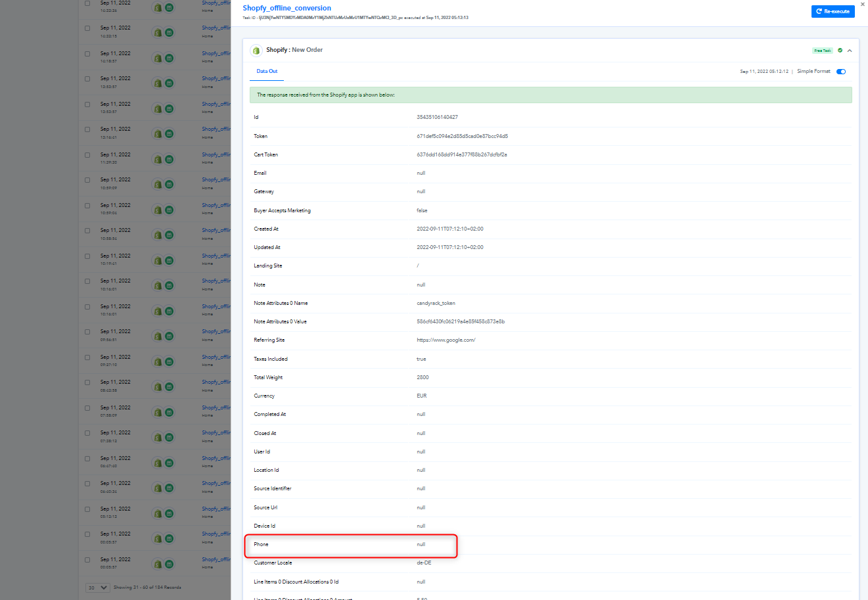Click the Customer Locale value de-DE

point(424,563)
